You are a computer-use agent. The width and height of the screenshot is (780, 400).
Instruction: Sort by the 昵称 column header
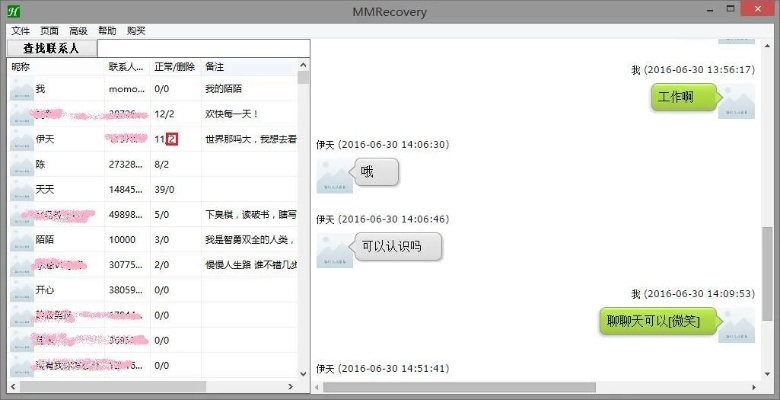click(x=56, y=67)
